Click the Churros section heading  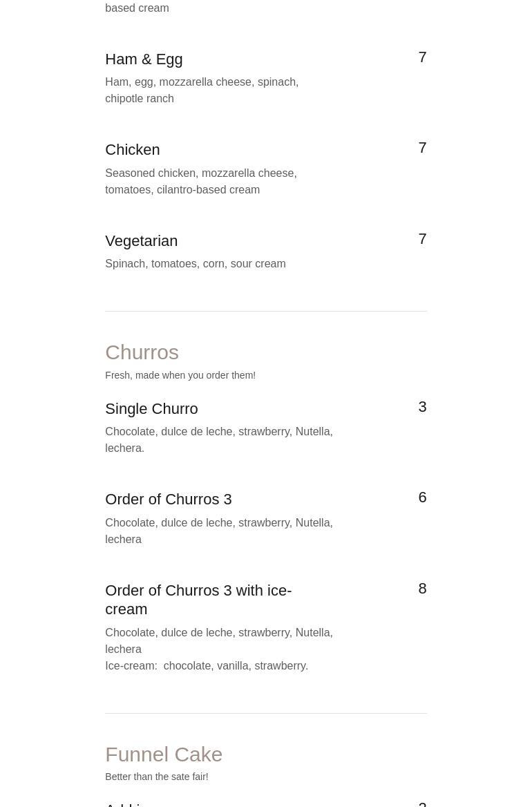click(142, 352)
